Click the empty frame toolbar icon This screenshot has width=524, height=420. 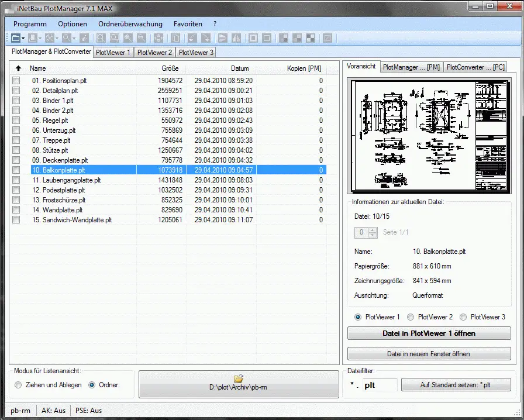[267, 38]
